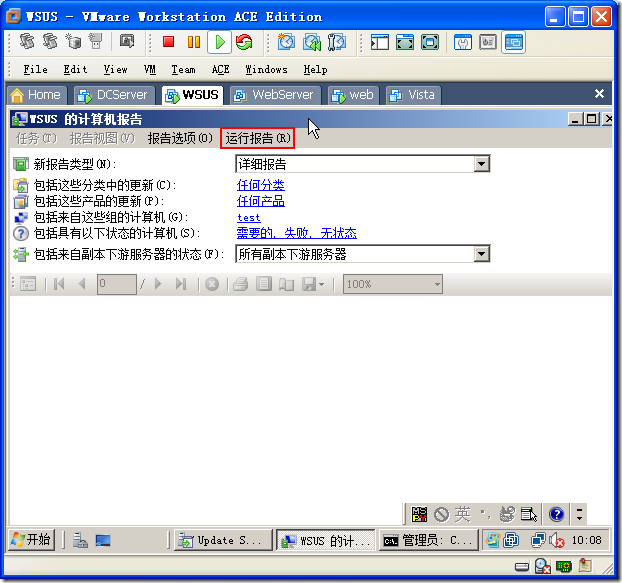Suspend the VM with the pause button

coord(194,42)
